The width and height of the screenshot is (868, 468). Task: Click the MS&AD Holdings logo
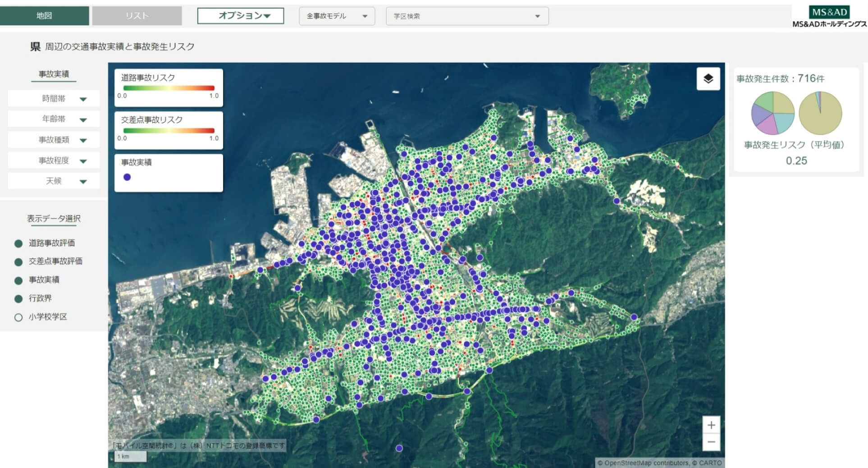pyautogui.click(x=829, y=17)
